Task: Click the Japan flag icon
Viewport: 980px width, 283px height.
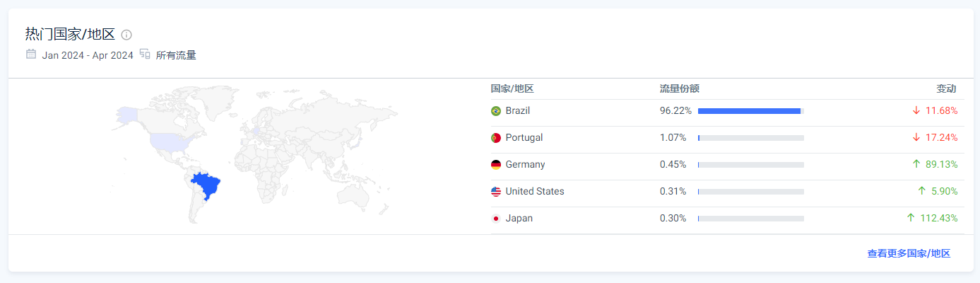Action: coord(496,219)
